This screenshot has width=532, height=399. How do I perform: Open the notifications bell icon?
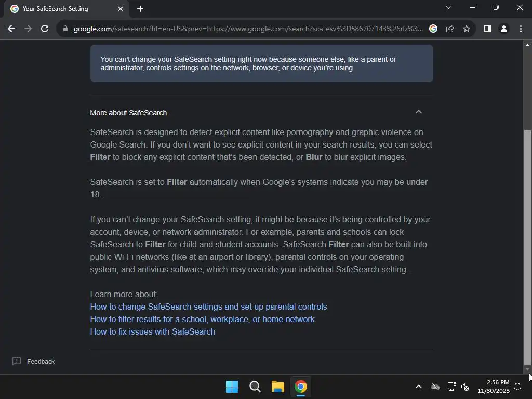(518, 387)
